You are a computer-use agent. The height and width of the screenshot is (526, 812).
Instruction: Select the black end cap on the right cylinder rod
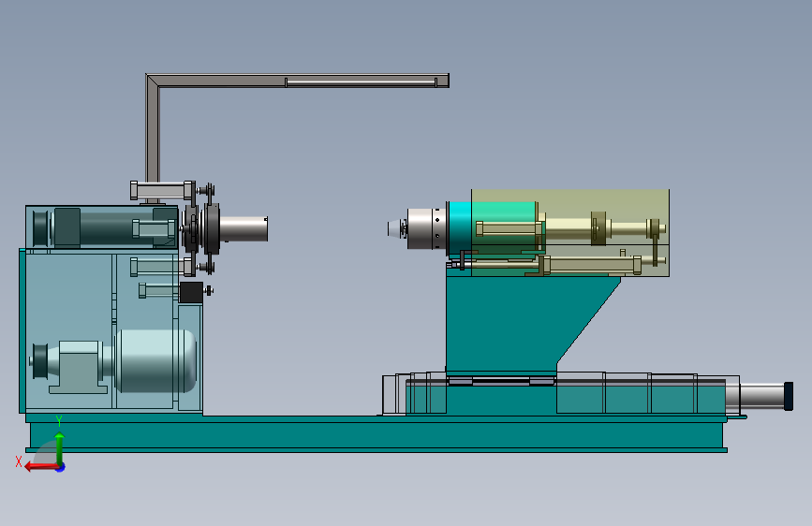click(x=789, y=396)
